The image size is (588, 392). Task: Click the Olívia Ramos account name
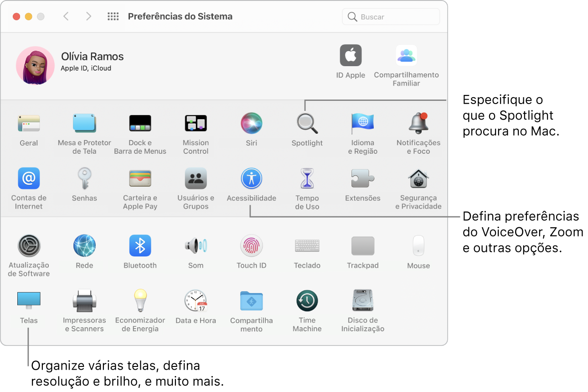pyautogui.click(x=93, y=57)
